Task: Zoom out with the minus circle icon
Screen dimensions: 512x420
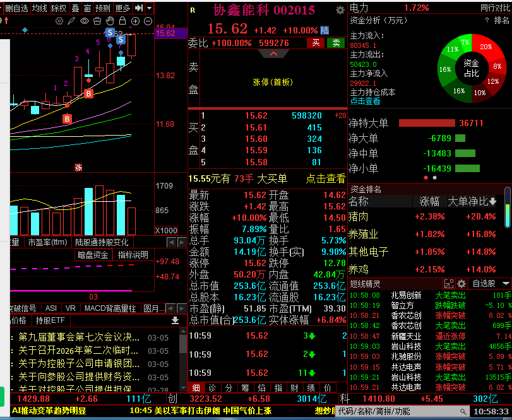Action: point(148,21)
